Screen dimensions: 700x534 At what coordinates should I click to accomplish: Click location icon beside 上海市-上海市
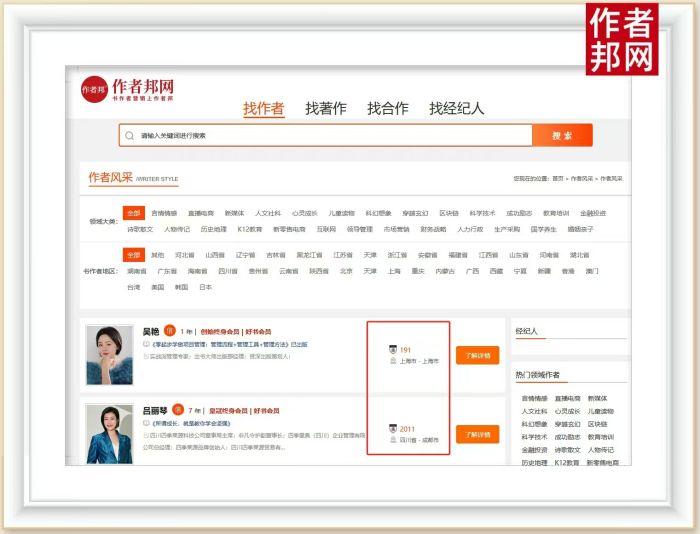393,361
